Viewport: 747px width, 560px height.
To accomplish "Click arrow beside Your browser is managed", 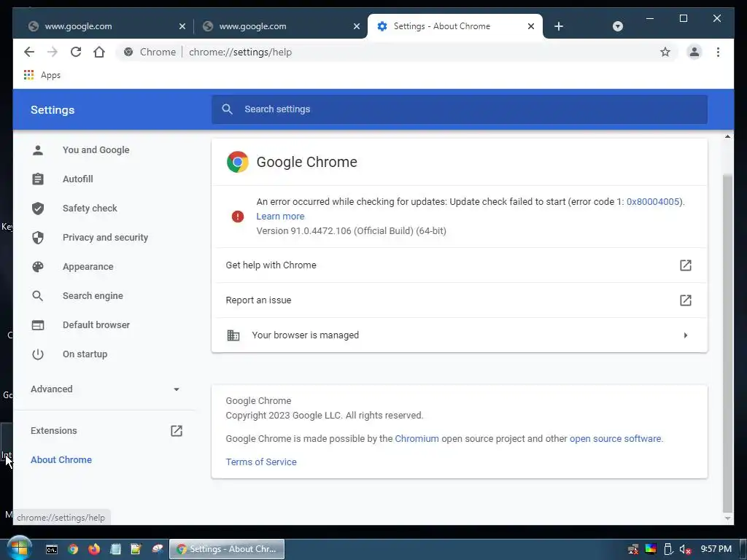I will (685, 335).
